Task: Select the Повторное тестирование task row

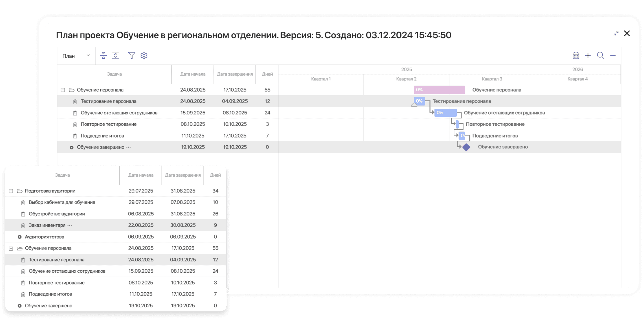Action: click(x=109, y=124)
